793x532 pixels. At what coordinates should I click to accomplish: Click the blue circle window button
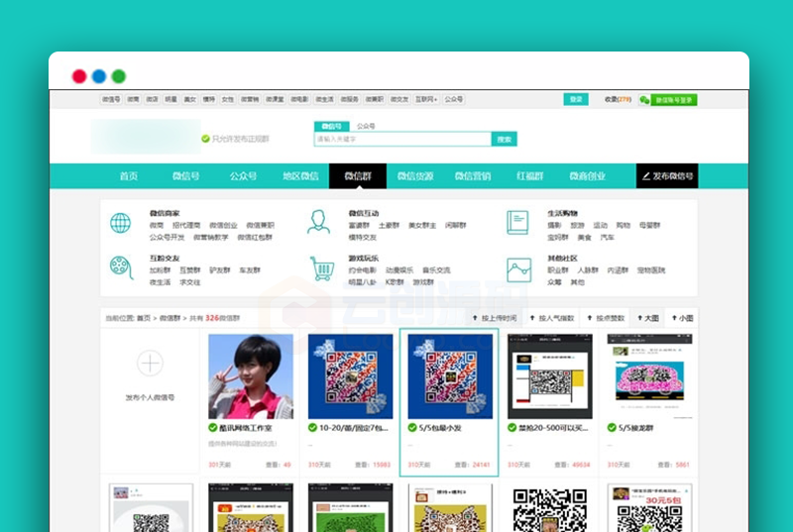click(98, 76)
